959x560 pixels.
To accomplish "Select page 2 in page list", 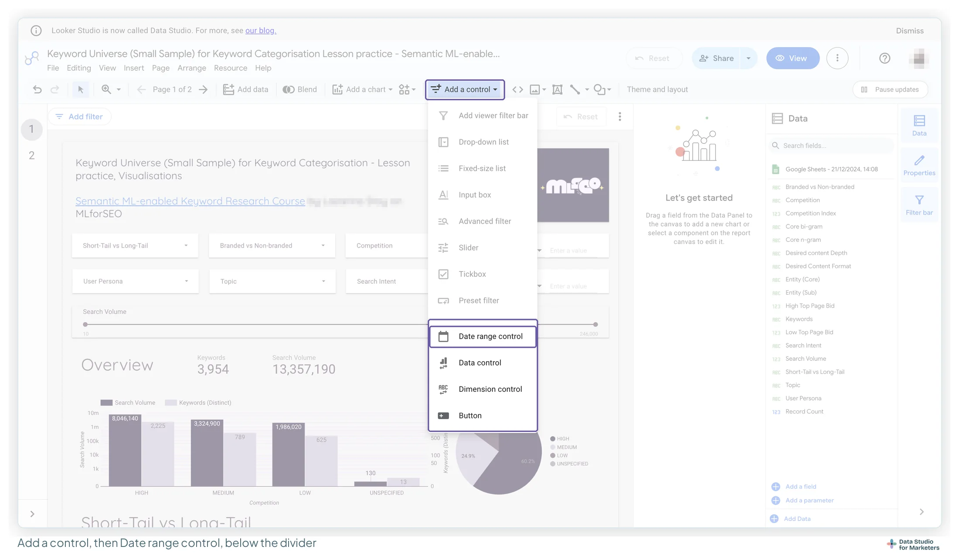I will [31, 156].
